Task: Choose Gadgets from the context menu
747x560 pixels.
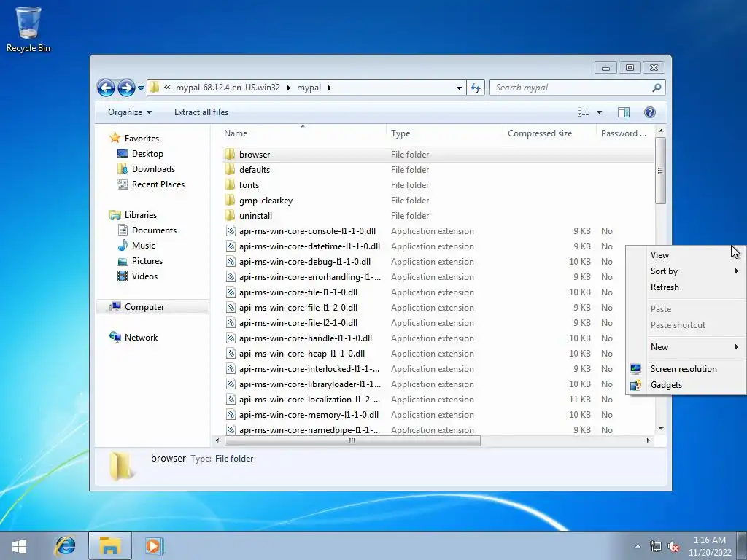Action: coord(686,385)
